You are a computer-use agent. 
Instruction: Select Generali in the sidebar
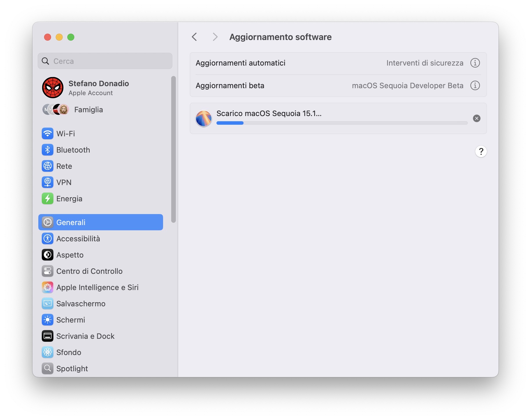click(x=100, y=222)
